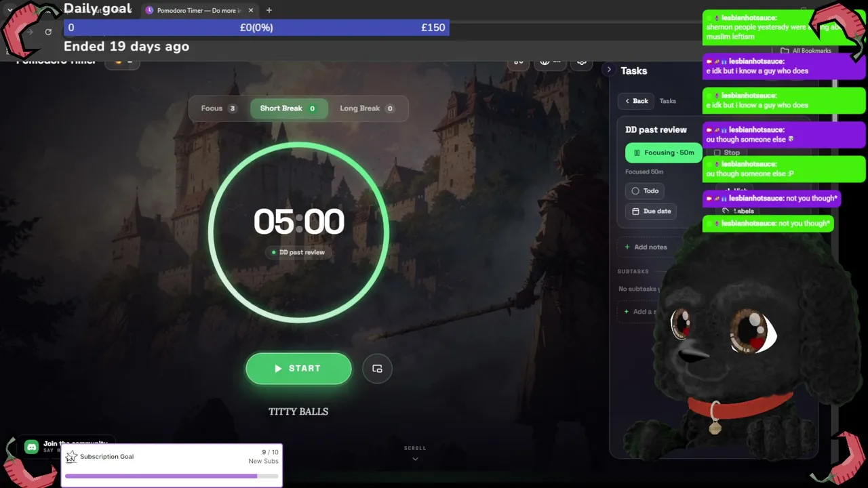Click the Subscription Goal progress bar
The height and width of the screenshot is (488, 868).
[172, 476]
